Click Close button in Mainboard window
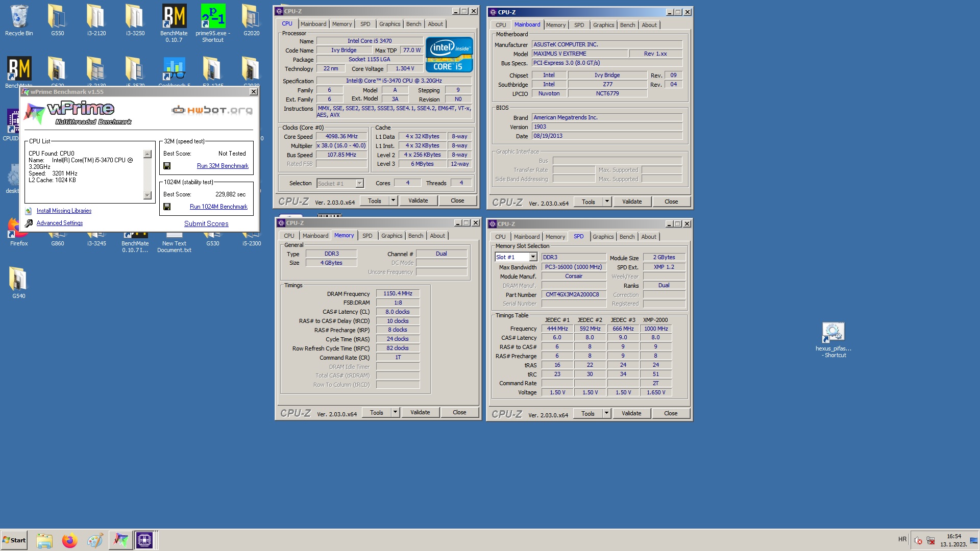Screen dimensions: 980x551 pos(671,202)
